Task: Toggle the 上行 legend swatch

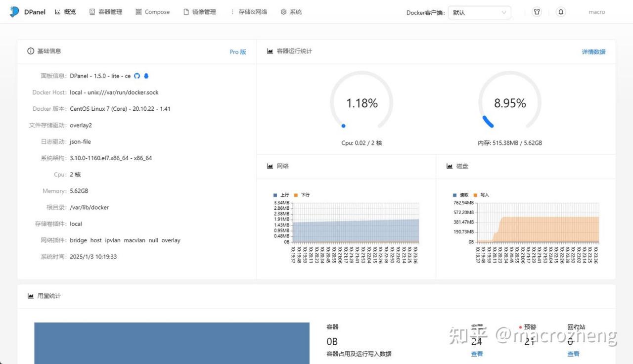Action: 275,195
